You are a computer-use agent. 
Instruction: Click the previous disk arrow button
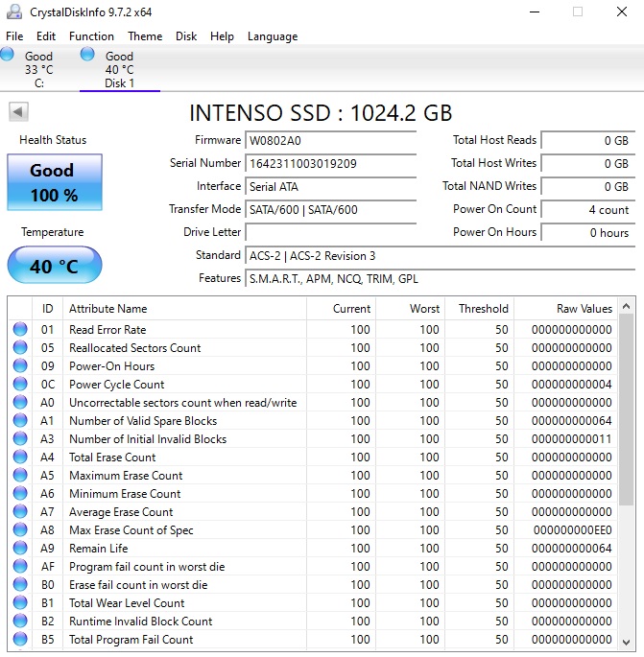(18, 112)
